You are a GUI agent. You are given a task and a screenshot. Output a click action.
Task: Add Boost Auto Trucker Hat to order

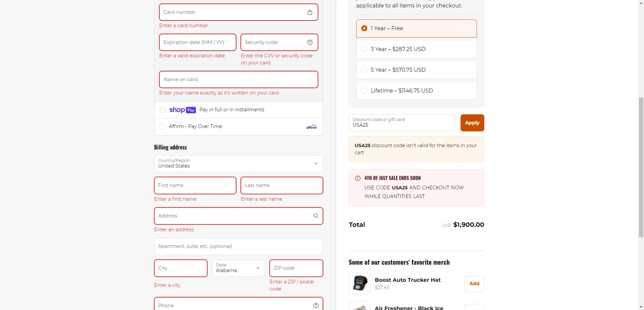pos(474,283)
